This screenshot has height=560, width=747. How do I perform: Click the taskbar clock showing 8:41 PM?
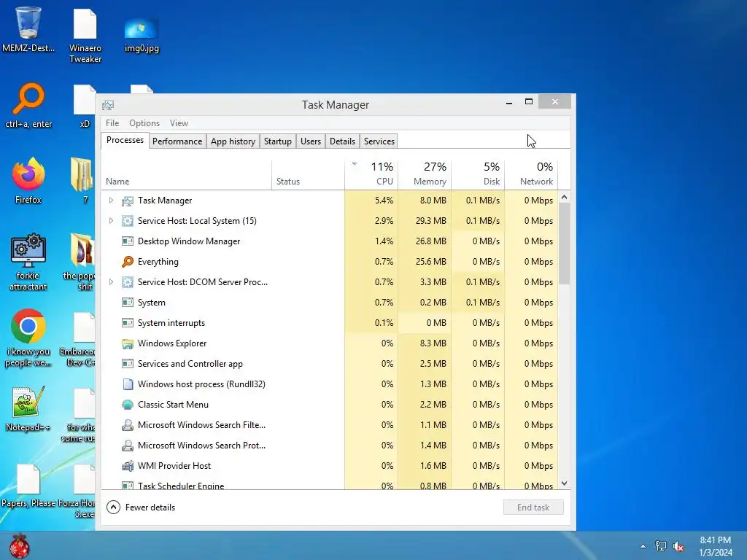coord(716,546)
